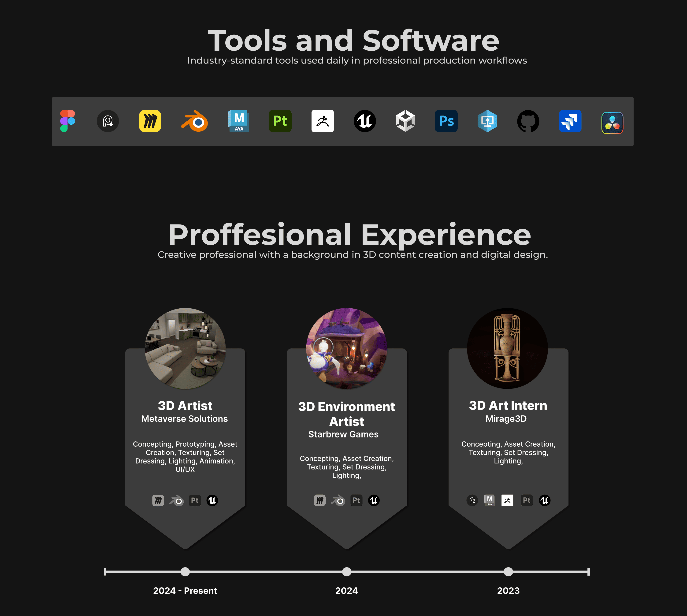687x616 pixels.
Task: Click the middle timeline marker above 2024
Action: click(347, 572)
